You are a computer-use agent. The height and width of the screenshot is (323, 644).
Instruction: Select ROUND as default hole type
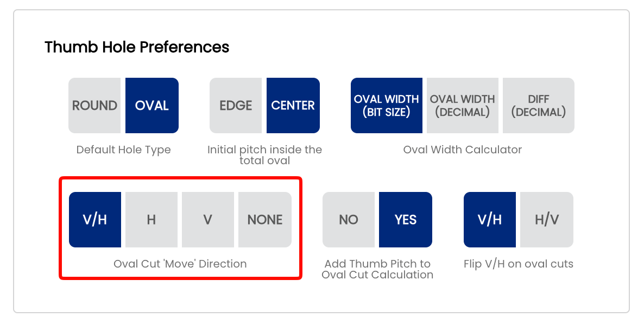[94, 105]
